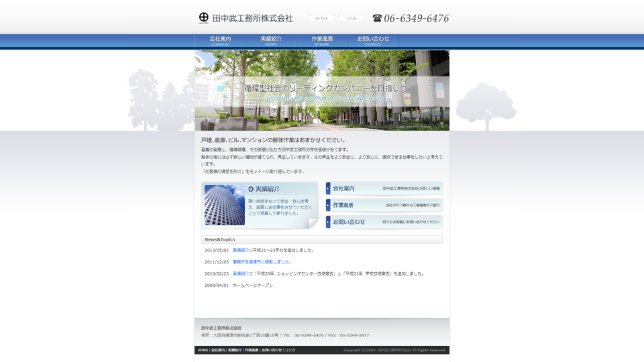Click the circled arrow icon in 実績紹介 card
644x362 pixels.
pyautogui.click(x=251, y=189)
